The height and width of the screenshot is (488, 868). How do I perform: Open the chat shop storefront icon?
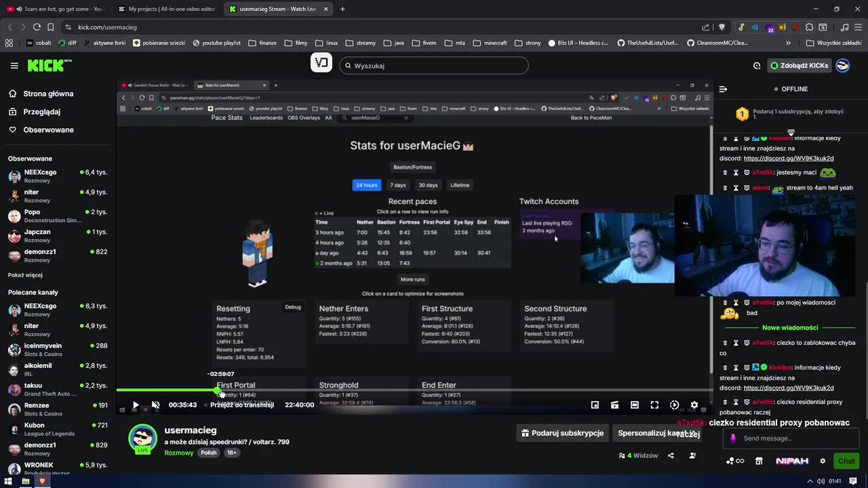point(759,461)
